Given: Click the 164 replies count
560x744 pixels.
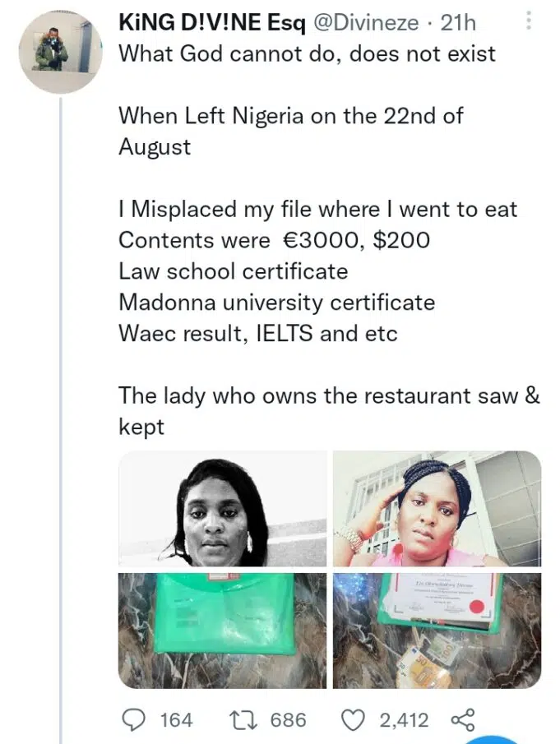Looking at the screenshot, I should coord(175,720).
